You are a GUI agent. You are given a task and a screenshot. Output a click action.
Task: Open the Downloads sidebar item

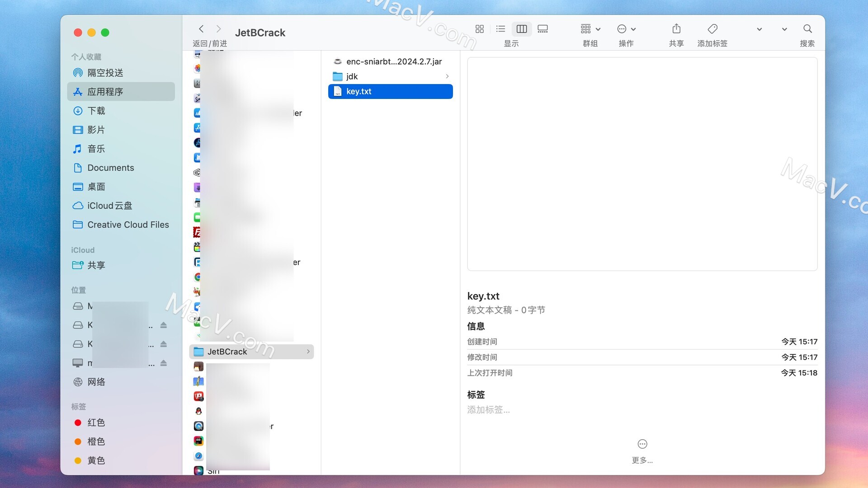(x=96, y=111)
